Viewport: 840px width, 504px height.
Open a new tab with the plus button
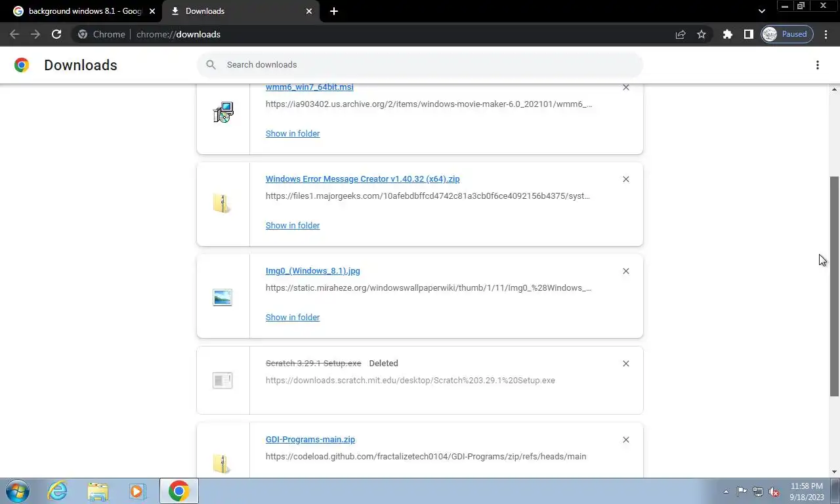pos(334,11)
